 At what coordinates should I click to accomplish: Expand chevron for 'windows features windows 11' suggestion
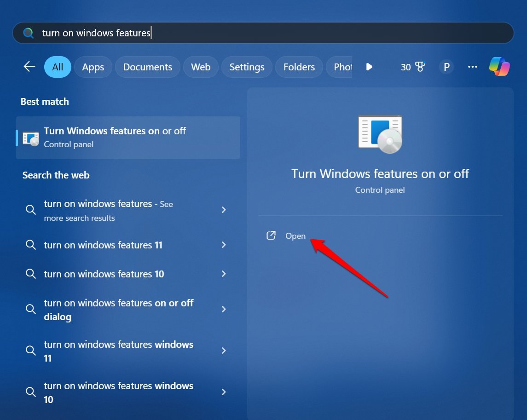point(224,351)
